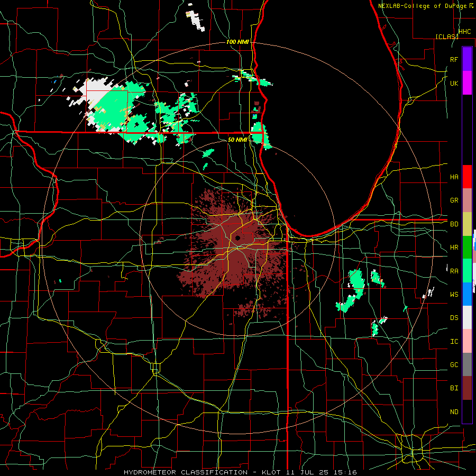
Task: Select the gray GC legend swatch
Action: [x=467, y=364]
